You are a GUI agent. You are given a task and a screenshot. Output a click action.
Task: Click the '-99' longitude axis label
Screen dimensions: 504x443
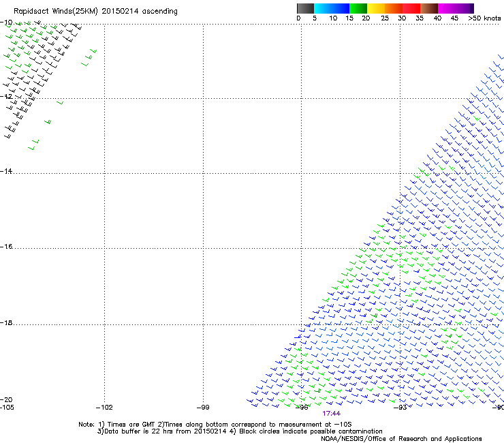click(x=203, y=408)
